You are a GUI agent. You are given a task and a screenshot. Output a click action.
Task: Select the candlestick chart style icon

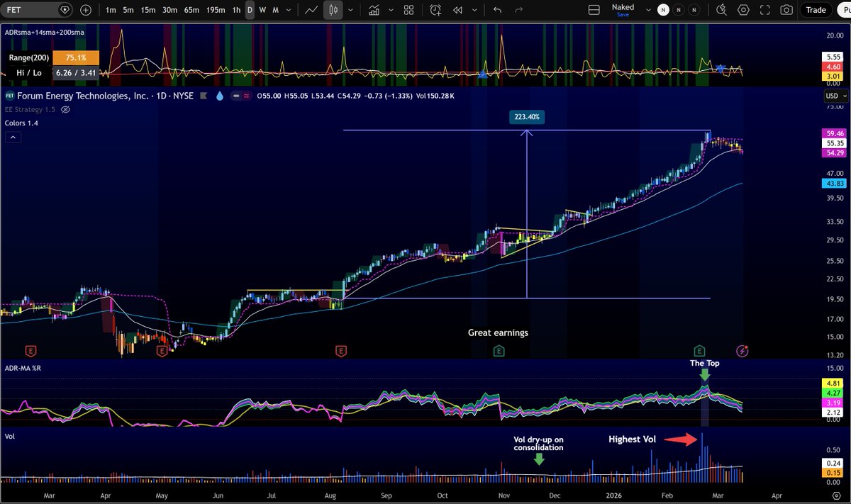334,10
